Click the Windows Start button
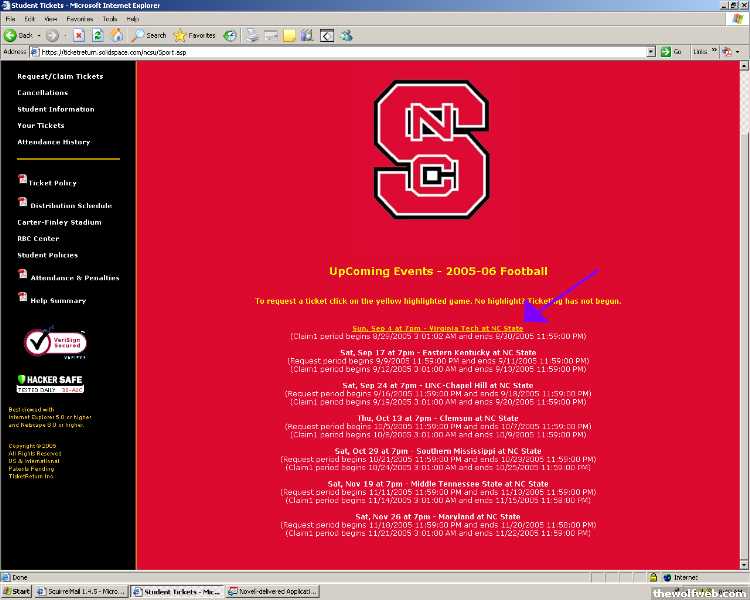The image size is (750, 600). [16, 591]
